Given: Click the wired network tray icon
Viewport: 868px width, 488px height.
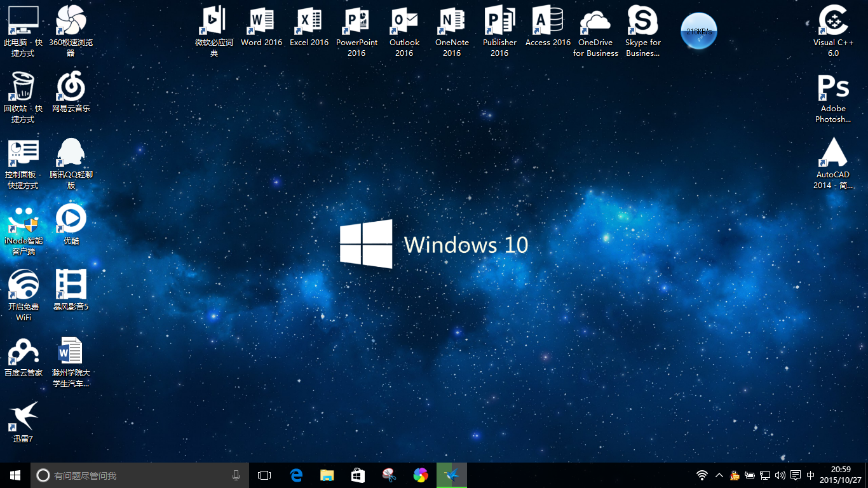Looking at the screenshot, I should (765, 475).
